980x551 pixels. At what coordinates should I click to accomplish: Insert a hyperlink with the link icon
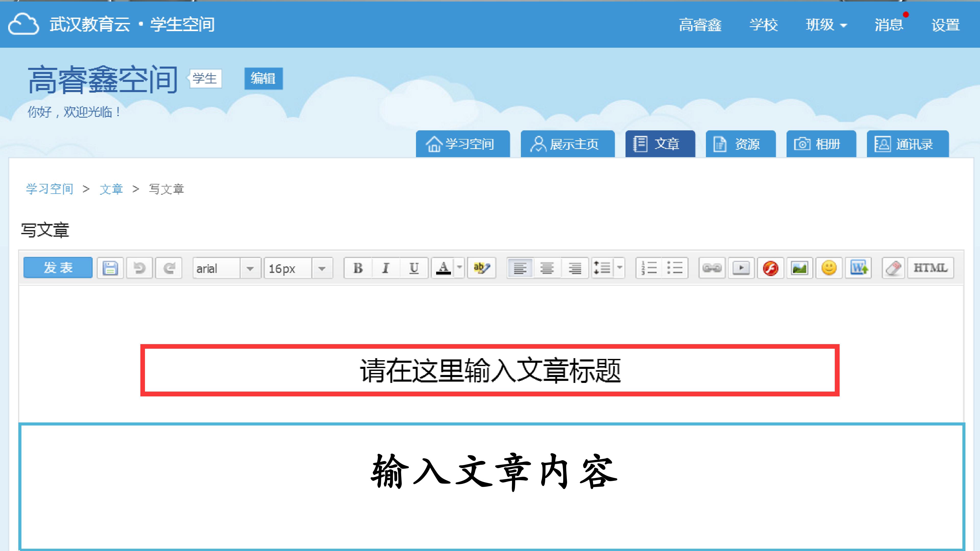click(x=712, y=268)
